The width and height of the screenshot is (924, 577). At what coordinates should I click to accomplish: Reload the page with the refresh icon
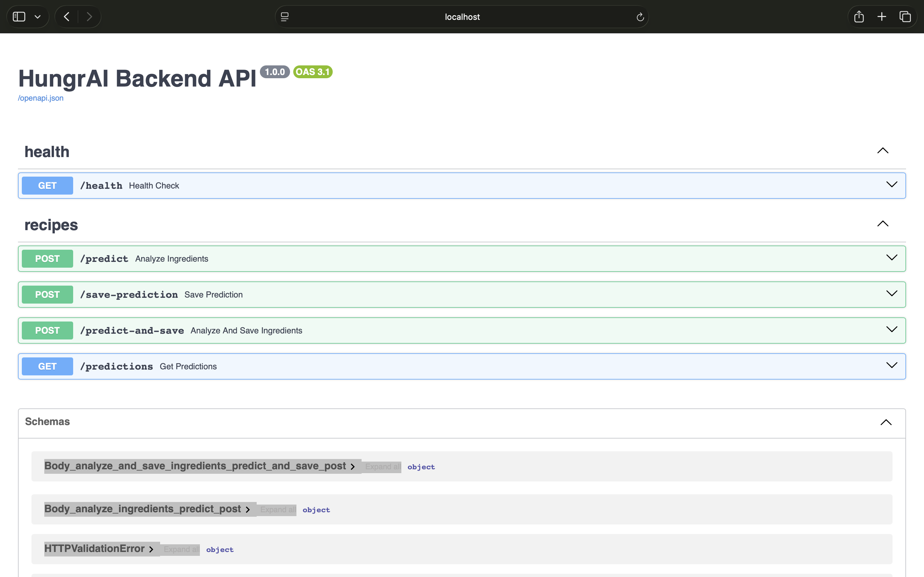tap(640, 17)
